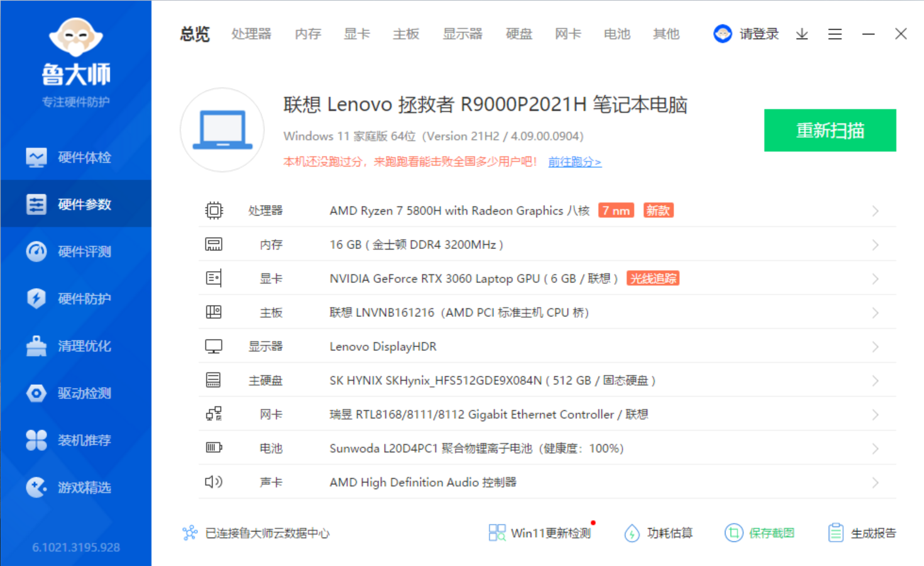Expand the 显示器 row chevron
Image resolution: width=924 pixels, height=566 pixels.
click(x=875, y=347)
